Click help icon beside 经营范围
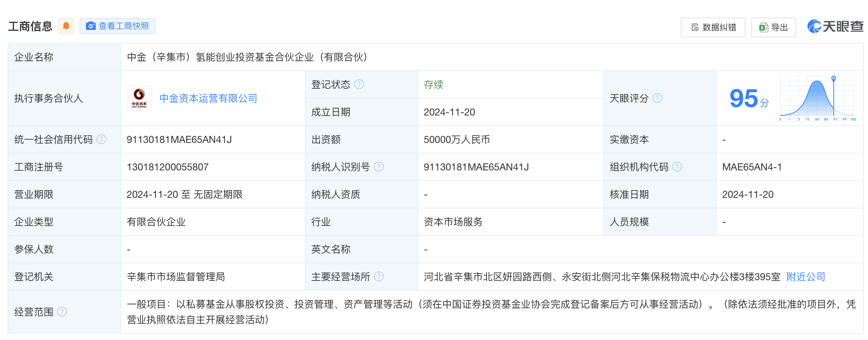 (x=62, y=312)
